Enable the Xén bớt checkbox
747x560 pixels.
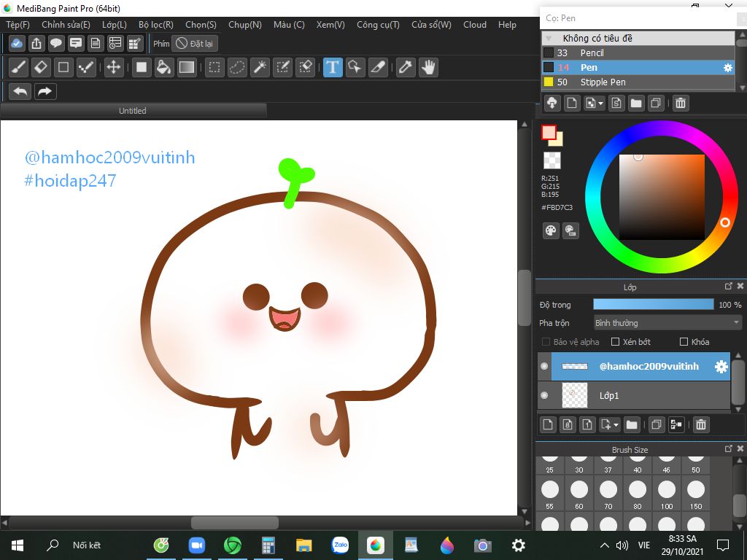[x=615, y=341]
